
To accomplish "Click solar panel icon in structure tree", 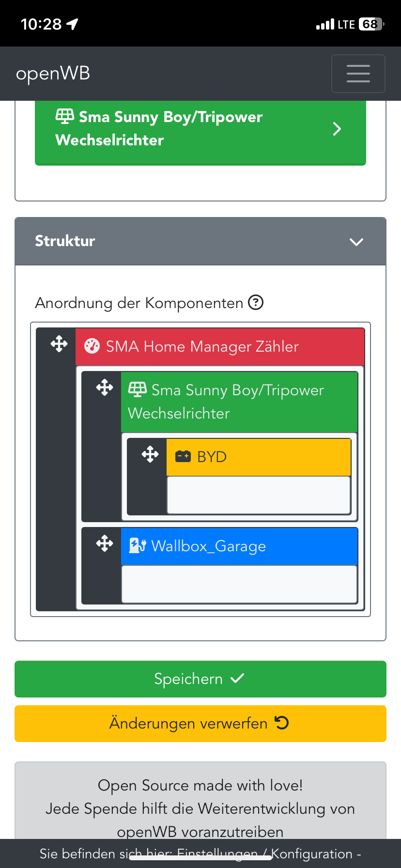I will (x=138, y=389).
